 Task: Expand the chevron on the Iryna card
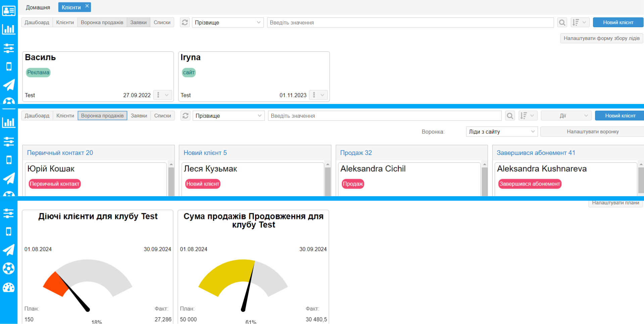[323, 95]
